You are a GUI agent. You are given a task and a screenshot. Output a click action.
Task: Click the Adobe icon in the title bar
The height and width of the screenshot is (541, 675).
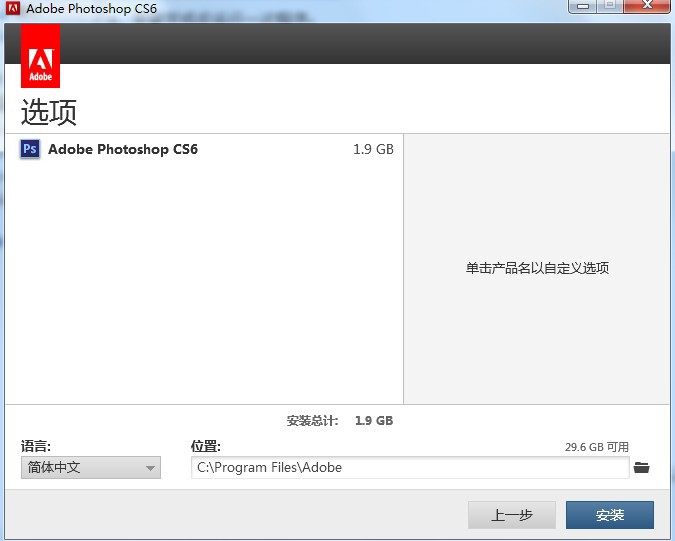pyautogui.click(x=13, y=8)
